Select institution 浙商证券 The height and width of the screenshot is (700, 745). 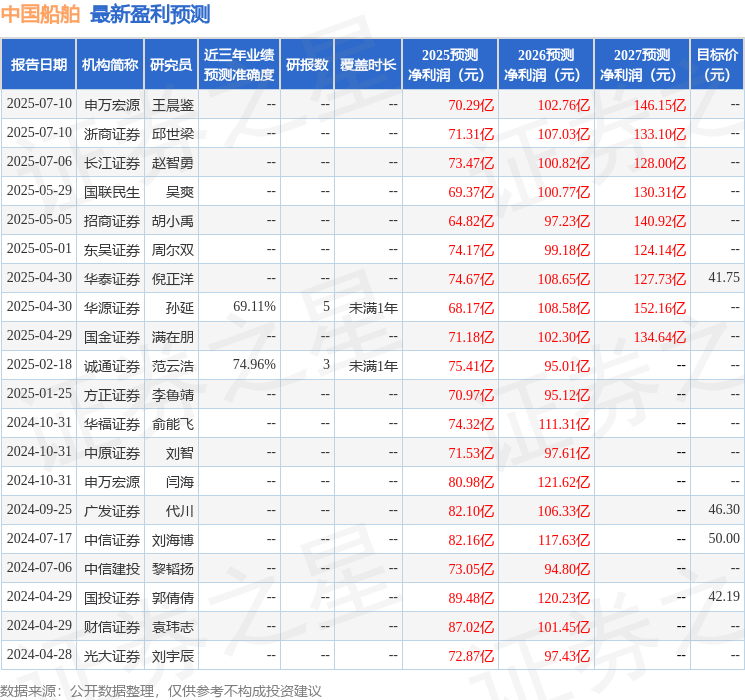(x=112, y=134)
